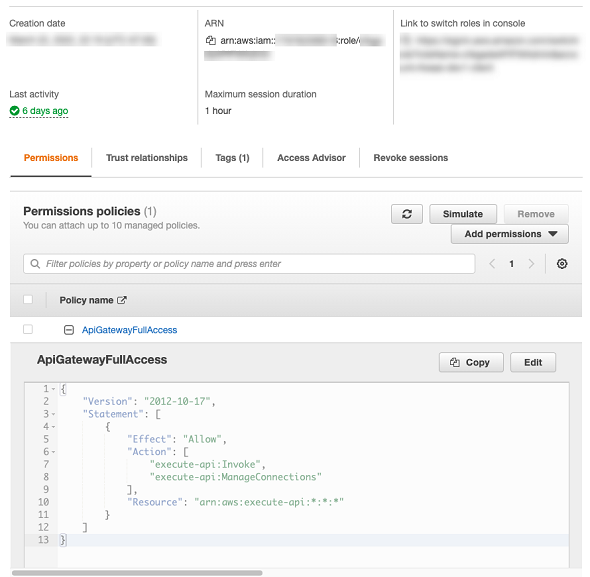Image resolution: width=590 pixels, height=577 pixels.
Task: Select all policies header checkbox
Action: pos(28,300)
